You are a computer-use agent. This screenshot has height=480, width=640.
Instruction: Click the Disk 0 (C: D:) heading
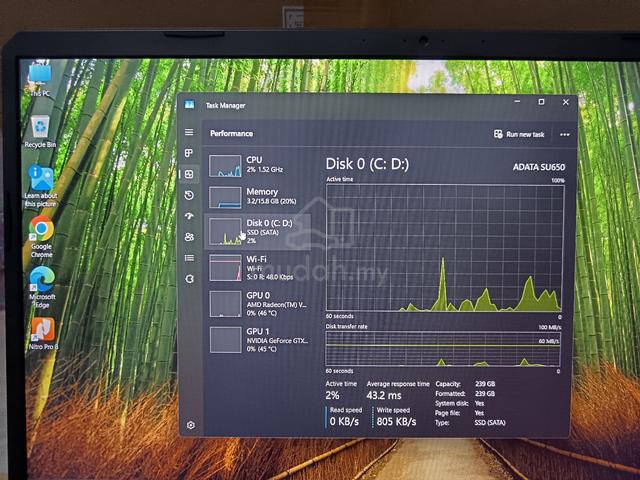[367, 164]
